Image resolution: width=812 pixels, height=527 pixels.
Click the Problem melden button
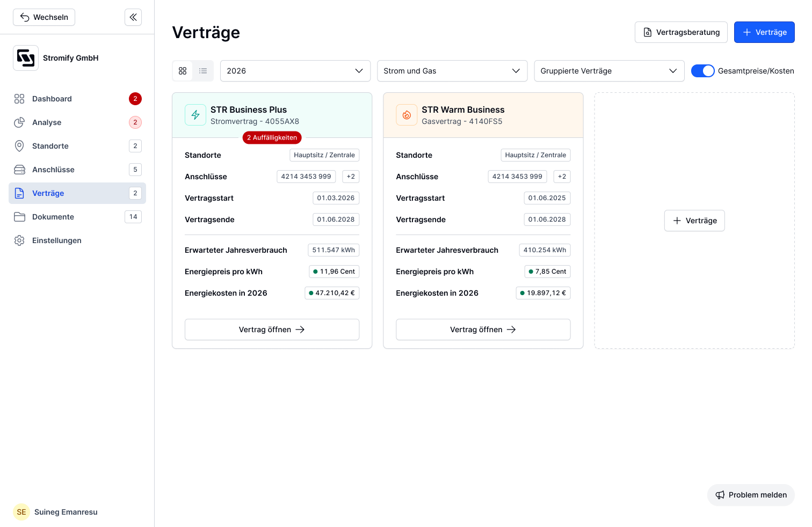click(x=751, y=495)
